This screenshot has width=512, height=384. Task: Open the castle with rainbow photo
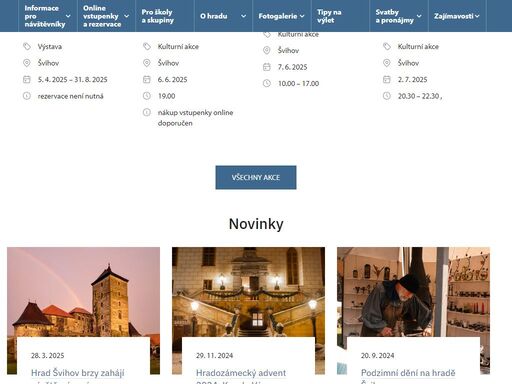pos(83,292)
